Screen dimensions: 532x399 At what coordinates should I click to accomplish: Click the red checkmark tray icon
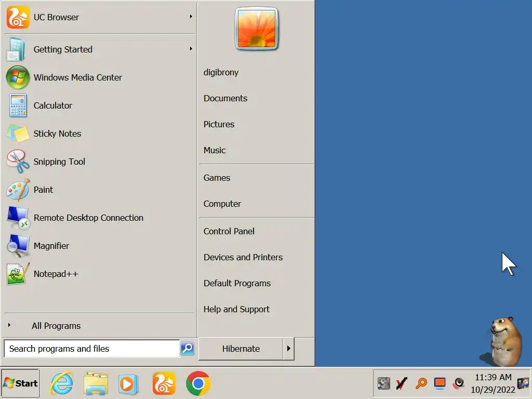tap(402, 383)
